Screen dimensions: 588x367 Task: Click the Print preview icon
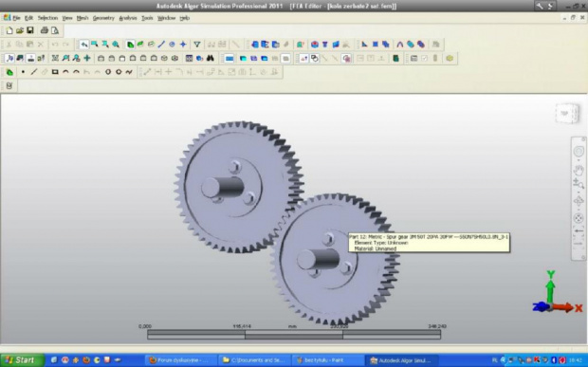click(55, 30)
